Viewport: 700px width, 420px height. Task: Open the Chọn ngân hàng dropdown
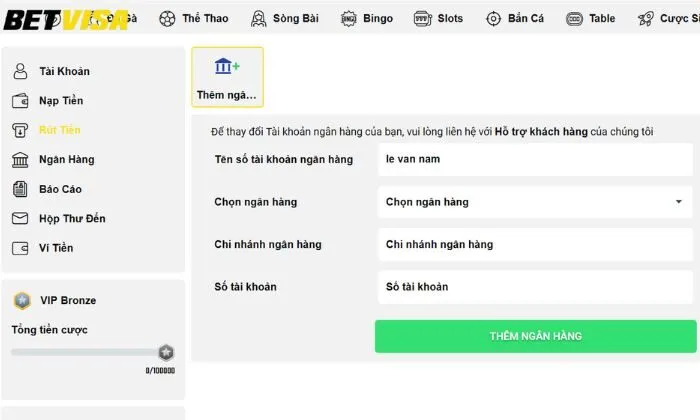tap(534, 202)
